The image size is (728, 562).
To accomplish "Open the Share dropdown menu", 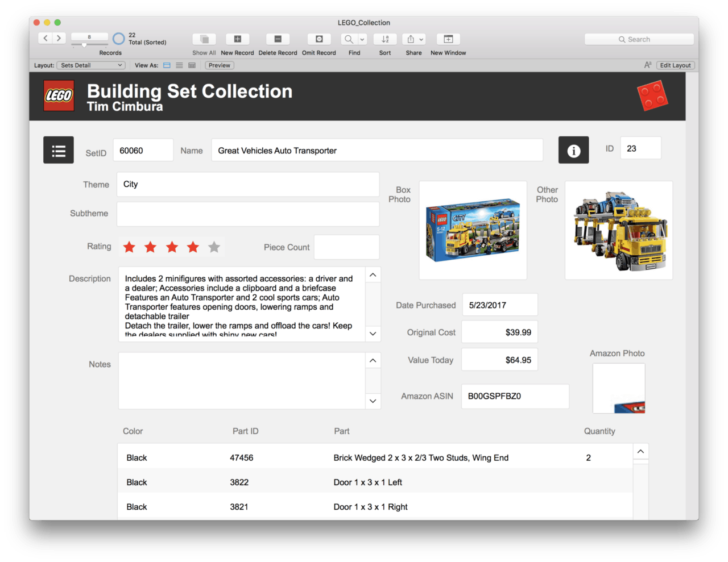I will coord(413,39).
